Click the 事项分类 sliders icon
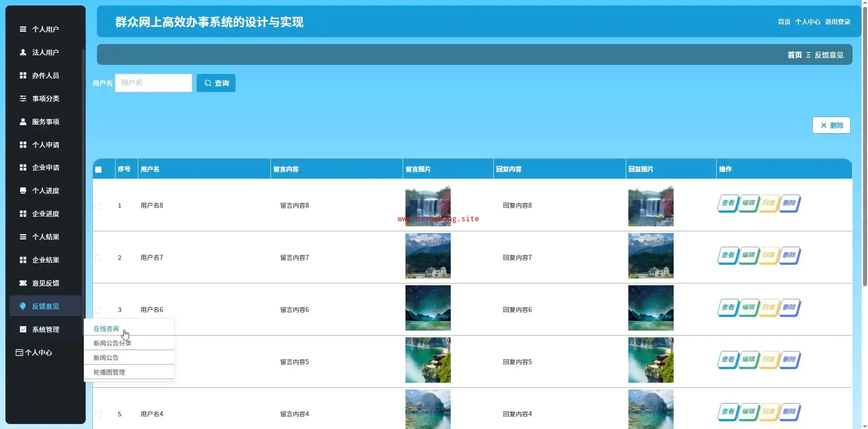Screen dimensions: 868x429 tap(23, 98)
